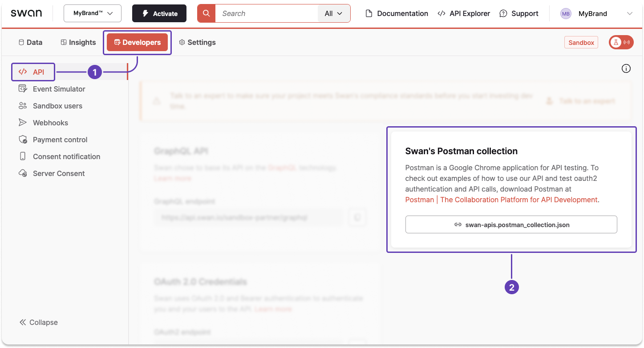Open Payment control settings

[x=60, y=140]
